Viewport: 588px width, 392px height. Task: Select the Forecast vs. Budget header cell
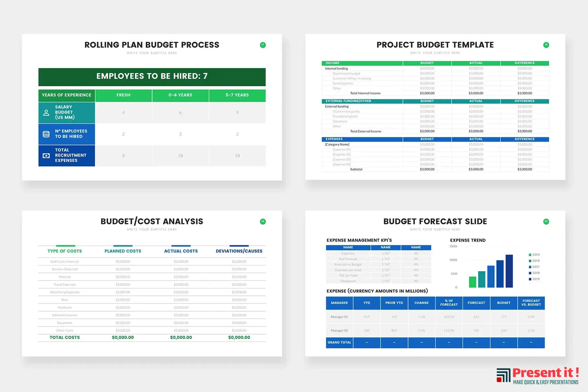(531, 303)
